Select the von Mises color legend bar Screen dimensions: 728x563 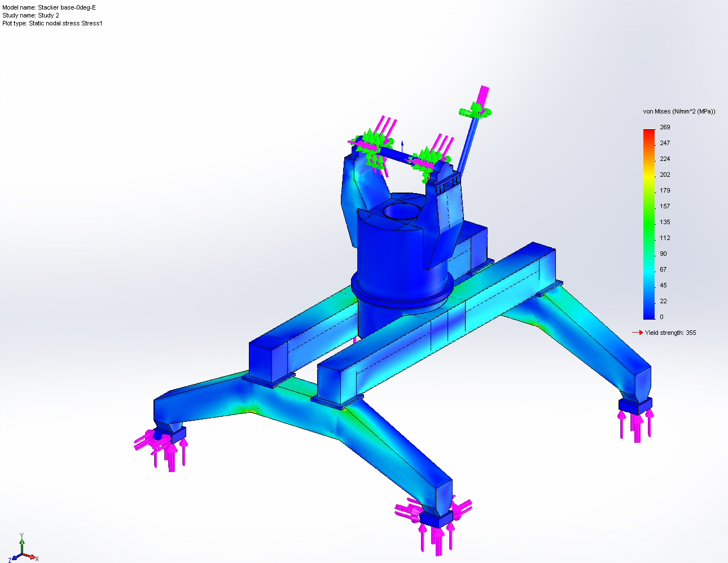pyautogui.click(x=649, y=224)
